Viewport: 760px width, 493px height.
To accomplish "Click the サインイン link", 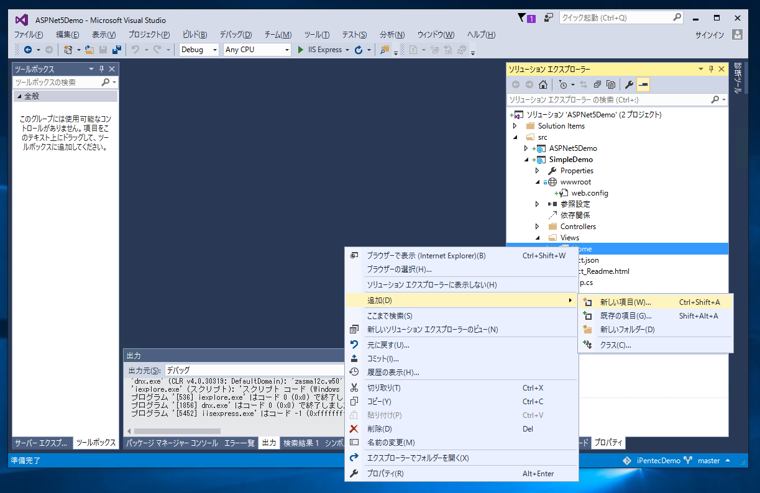I will point(710,35).
